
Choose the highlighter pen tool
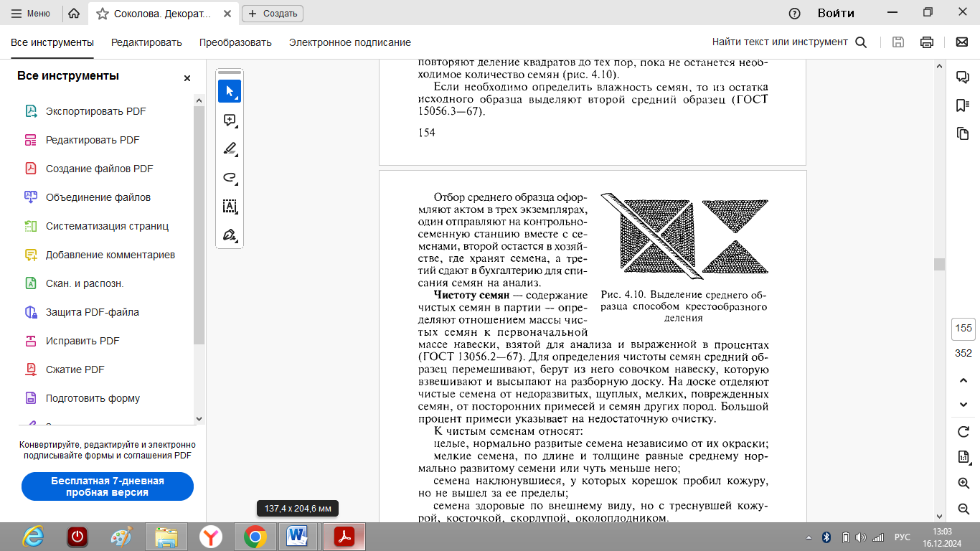coord(230,149)
